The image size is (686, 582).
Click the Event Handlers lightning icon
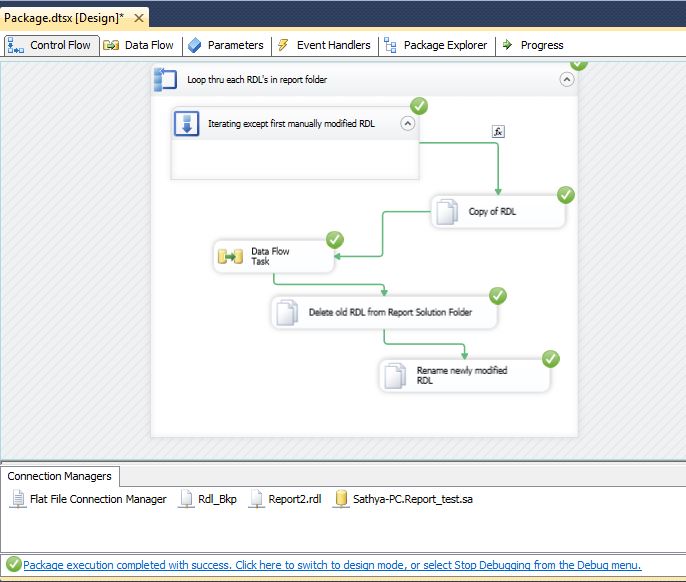(283, 45)
